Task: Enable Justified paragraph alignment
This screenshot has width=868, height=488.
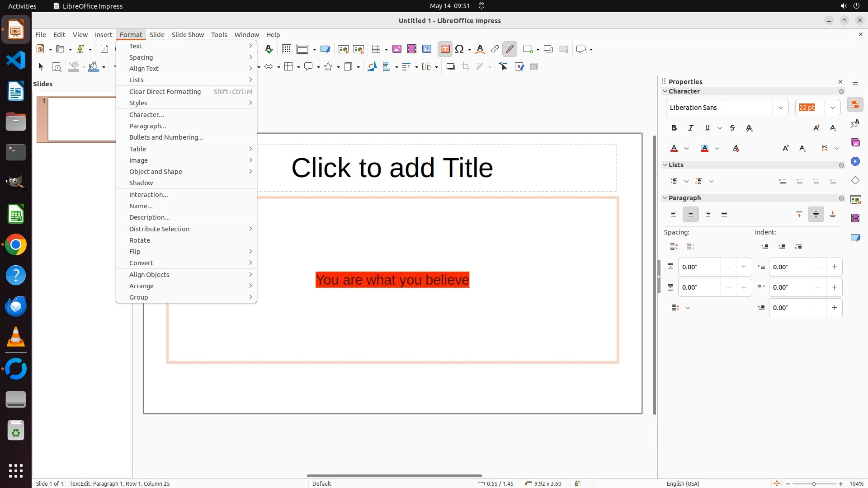Action: [724, 215]
